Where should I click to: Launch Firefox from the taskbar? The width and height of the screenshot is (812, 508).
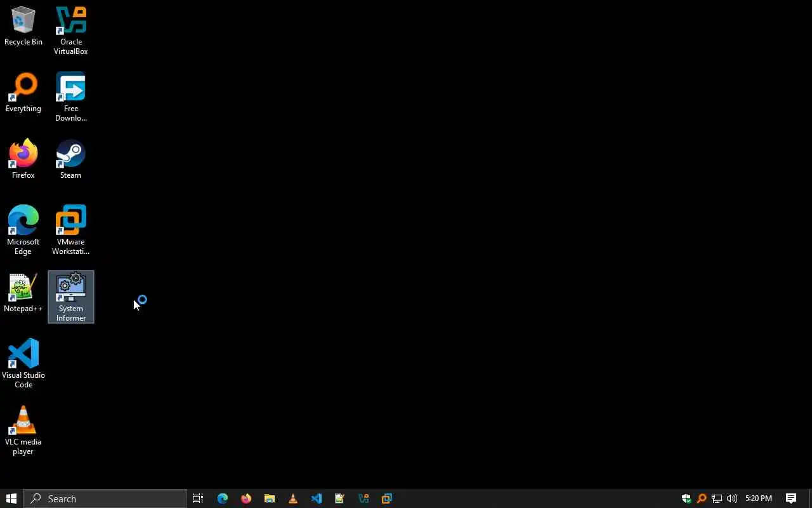click(246, 498)
